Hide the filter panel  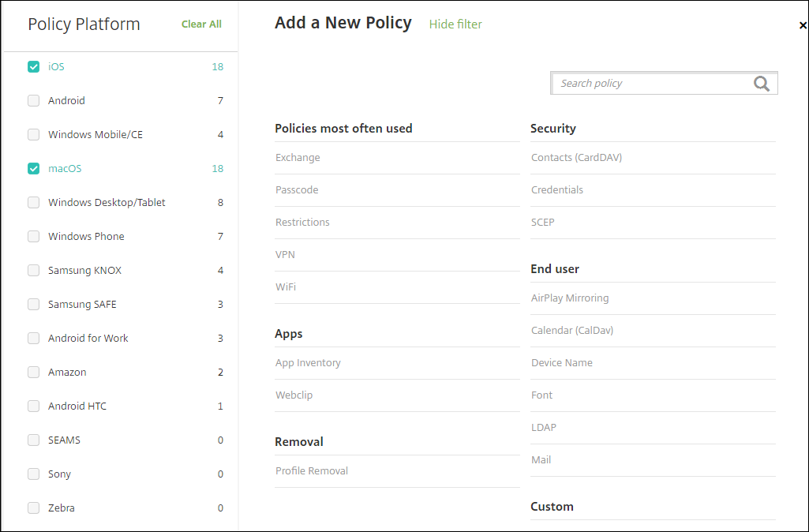point(455,24)
